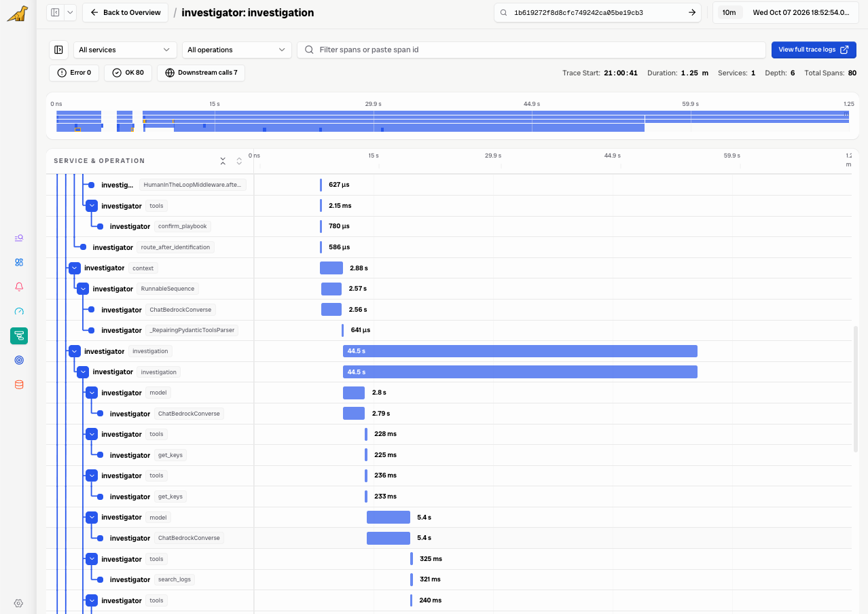
Task: Click the investigator: investigation title
Action: click(x=248, y=12)
